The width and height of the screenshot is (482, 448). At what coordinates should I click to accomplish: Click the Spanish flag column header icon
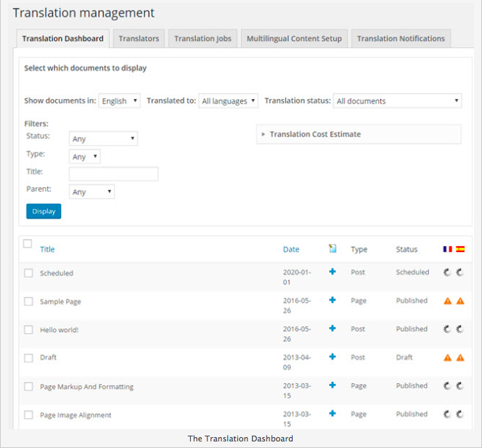coord(460,249)
